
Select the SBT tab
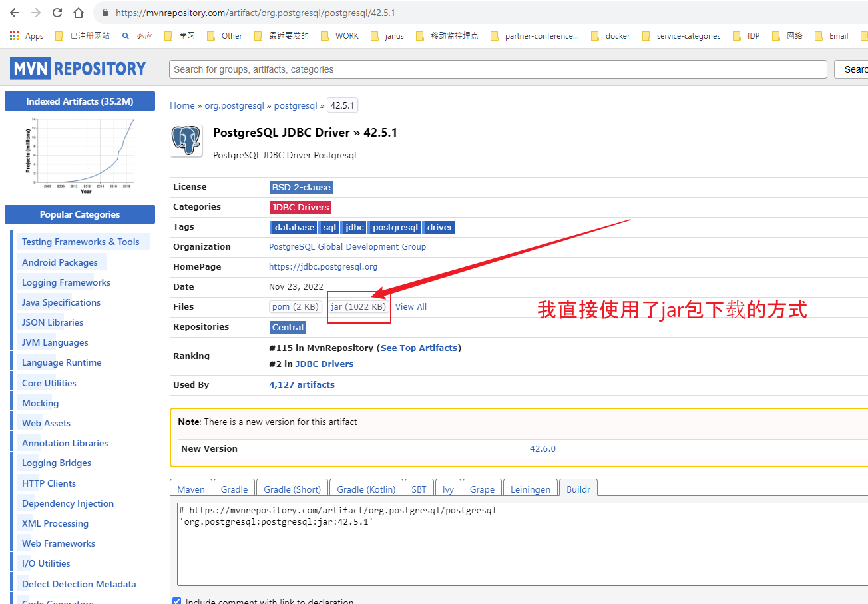pyautogui.click(x=419, y=488)
